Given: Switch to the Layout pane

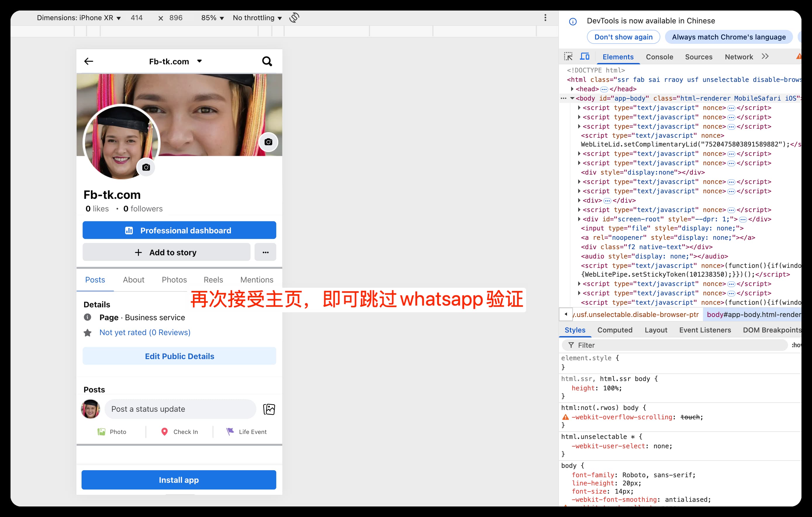Looking at the screenshot, I should [x=656, y=330].
